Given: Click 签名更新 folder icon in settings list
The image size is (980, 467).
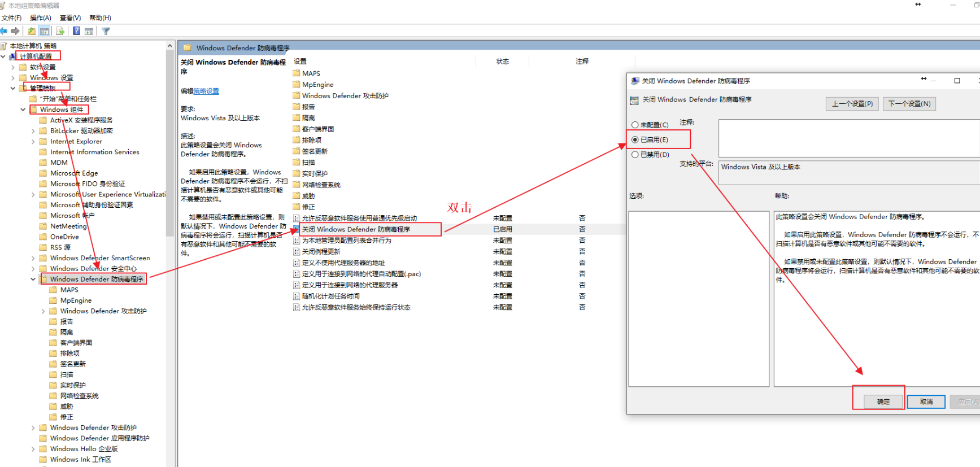Looking at the screenshot, I should click(297, 151).
